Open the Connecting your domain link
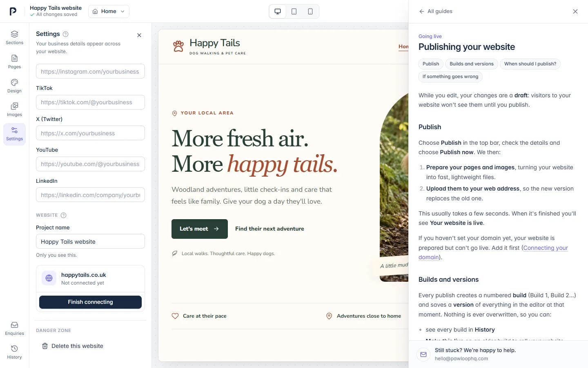Image resolution: width=588 pixels, height=368 pixels. coord(493,252)
